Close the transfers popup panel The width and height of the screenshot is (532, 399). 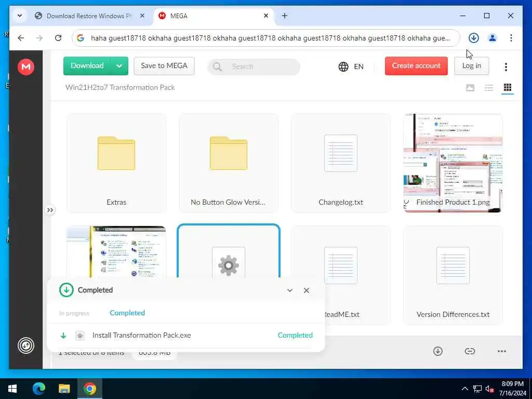[x=307, y=290]
